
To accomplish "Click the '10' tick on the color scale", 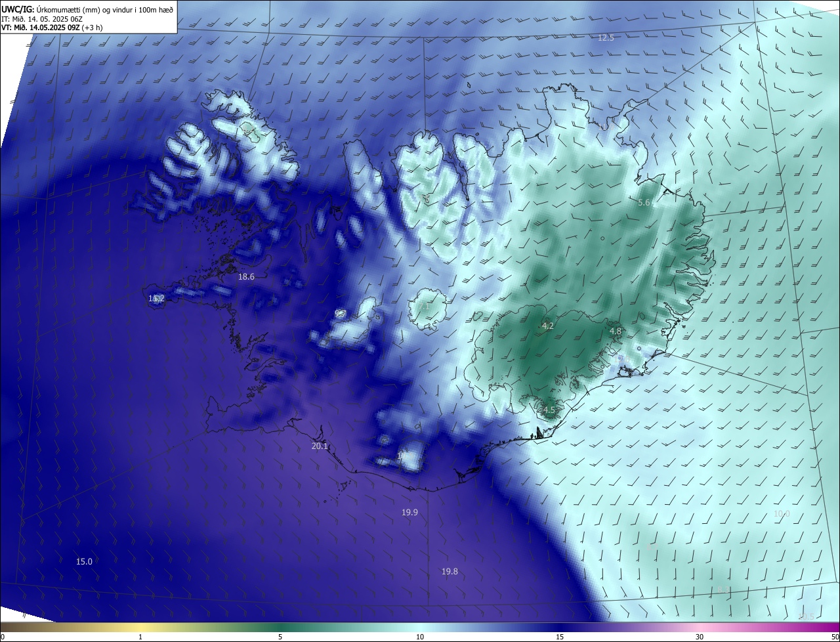I will point(420,637).
